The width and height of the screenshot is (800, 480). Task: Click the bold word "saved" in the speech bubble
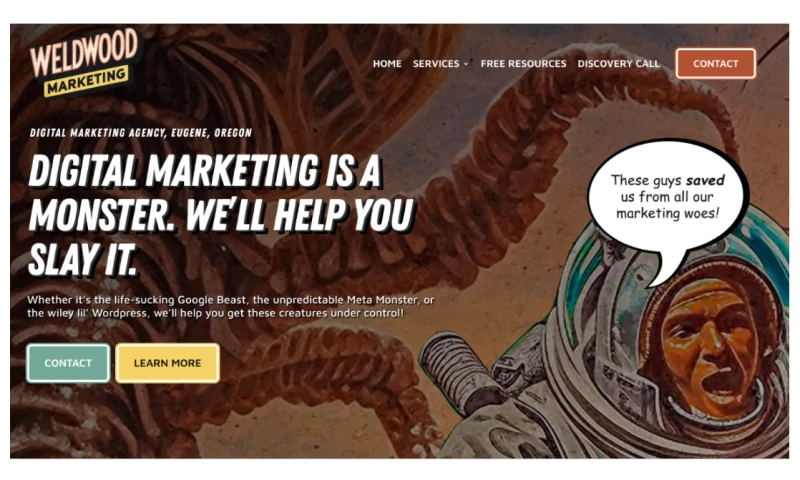705,181
